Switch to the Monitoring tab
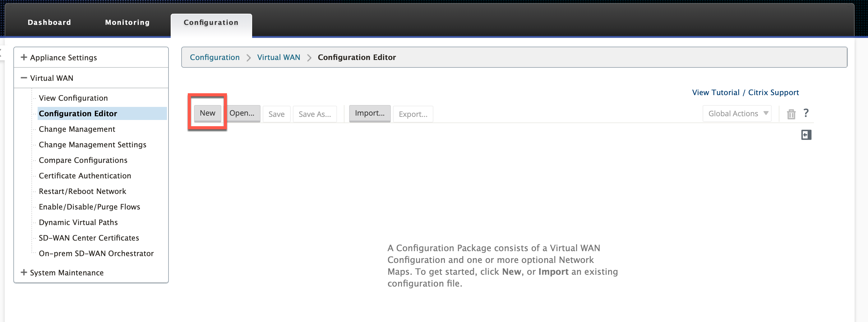 click(127, 22)
